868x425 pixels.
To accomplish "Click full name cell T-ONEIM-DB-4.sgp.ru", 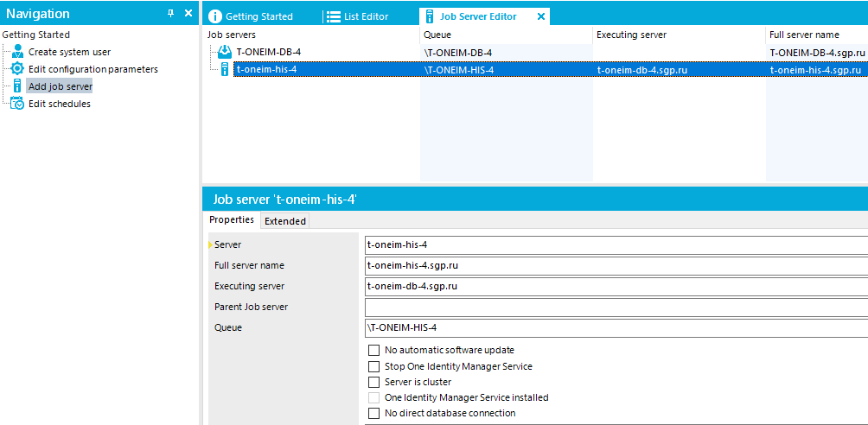I will [817, 53].
